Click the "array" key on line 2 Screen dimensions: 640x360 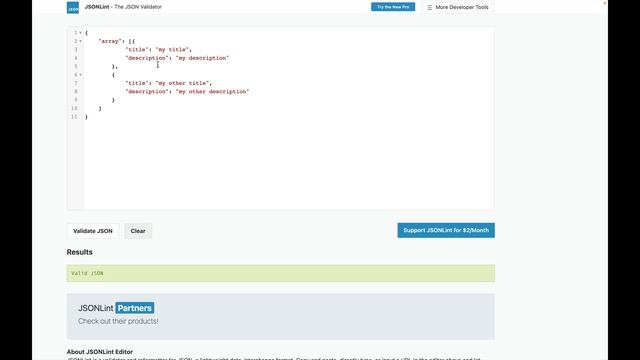(x=110, y=41)
